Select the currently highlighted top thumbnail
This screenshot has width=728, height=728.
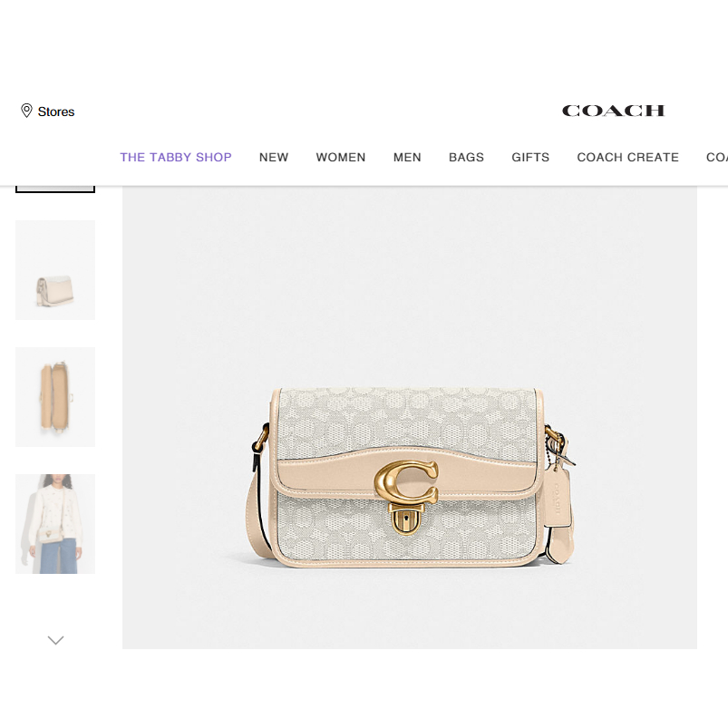click(55, 189)
